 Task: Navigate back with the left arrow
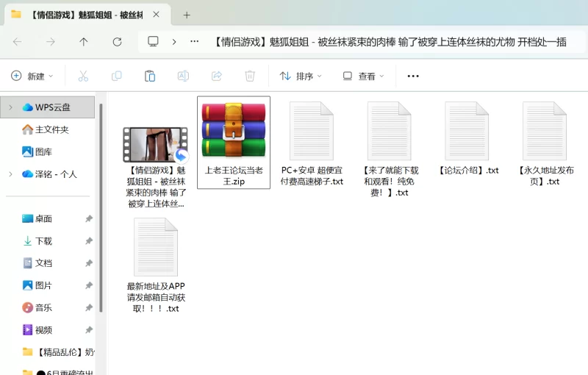[x=18, y=42]
